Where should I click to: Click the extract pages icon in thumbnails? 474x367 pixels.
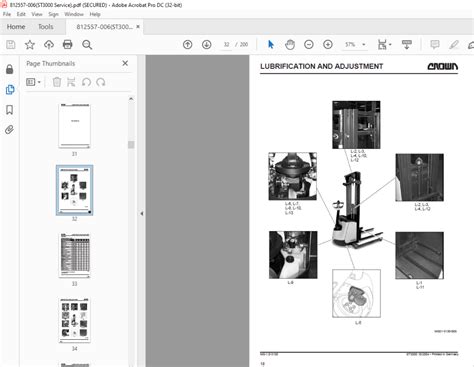pos(71,82)
